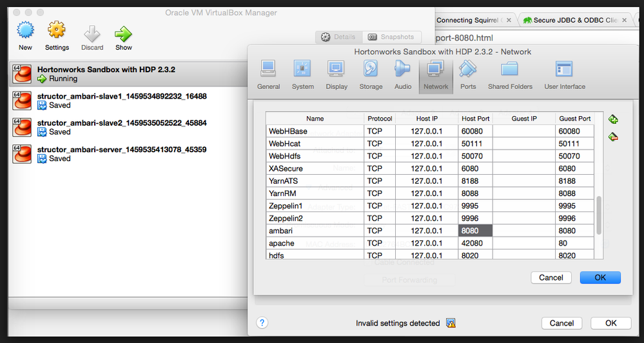The image size is (644, 343).
Task: Open the Display settings icon
Action: tap(336, 70)
